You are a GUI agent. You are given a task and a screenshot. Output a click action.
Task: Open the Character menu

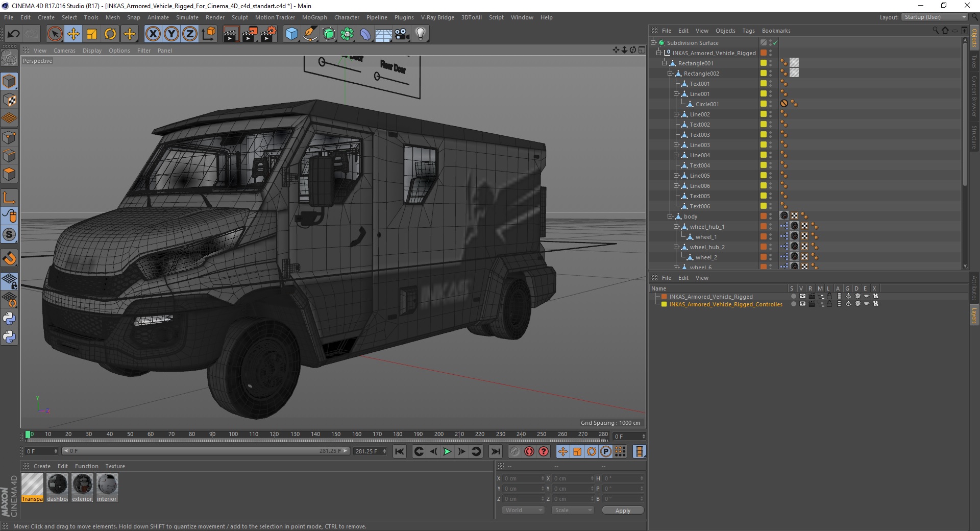pos(347,17)
